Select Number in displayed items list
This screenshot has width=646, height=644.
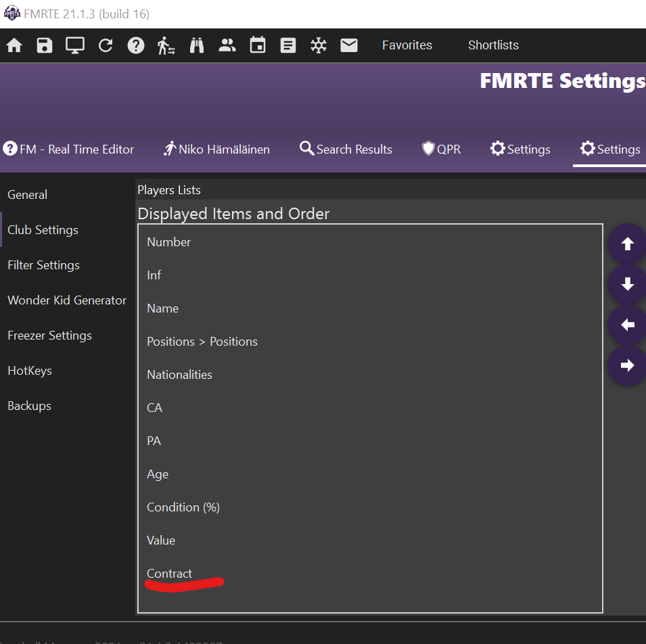click(x=371, y=242)
